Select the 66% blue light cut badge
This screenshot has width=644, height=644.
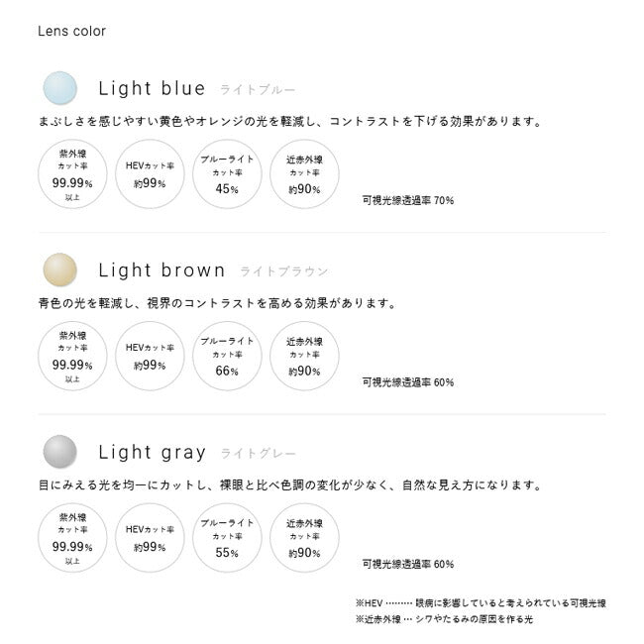pos(227,357)
